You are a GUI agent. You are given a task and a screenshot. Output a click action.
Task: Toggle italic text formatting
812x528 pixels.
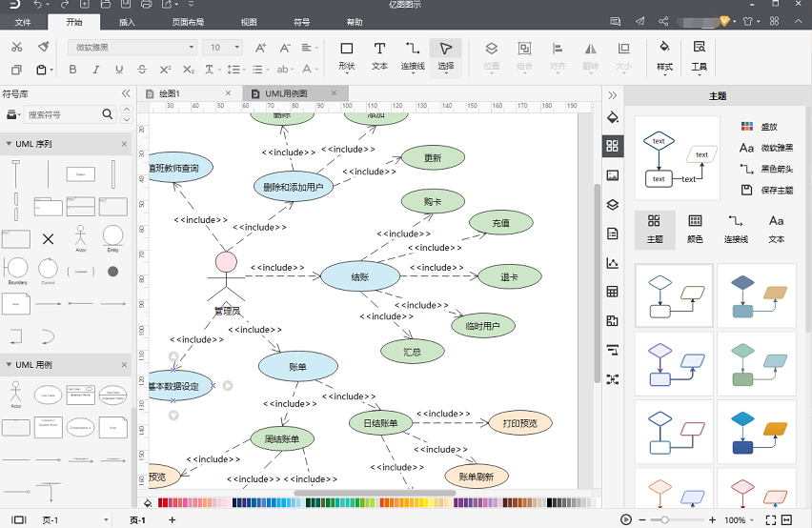coord(96,70)
